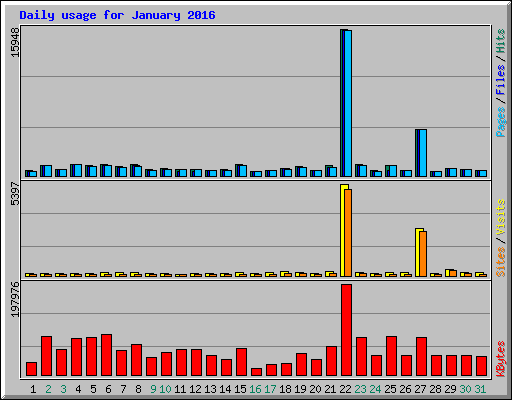Click day 26 on the x-axis

[405, 389]
